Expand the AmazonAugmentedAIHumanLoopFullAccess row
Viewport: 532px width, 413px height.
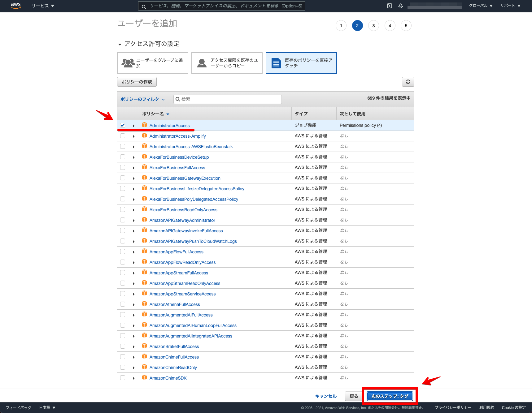133,326
